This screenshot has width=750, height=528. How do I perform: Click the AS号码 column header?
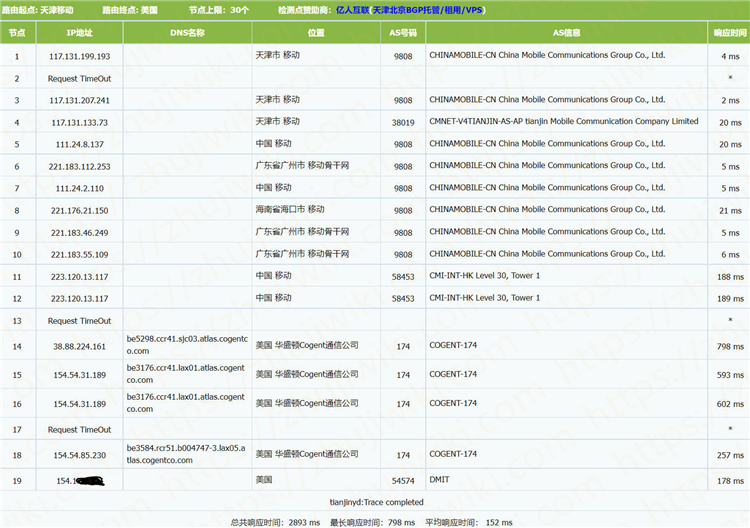coord(403,33)
